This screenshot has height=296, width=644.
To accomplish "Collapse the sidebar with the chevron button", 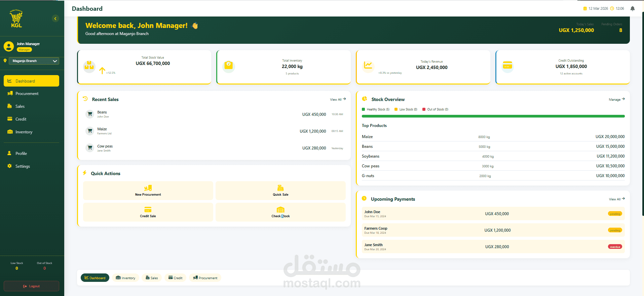I will (x=55, y=19).
